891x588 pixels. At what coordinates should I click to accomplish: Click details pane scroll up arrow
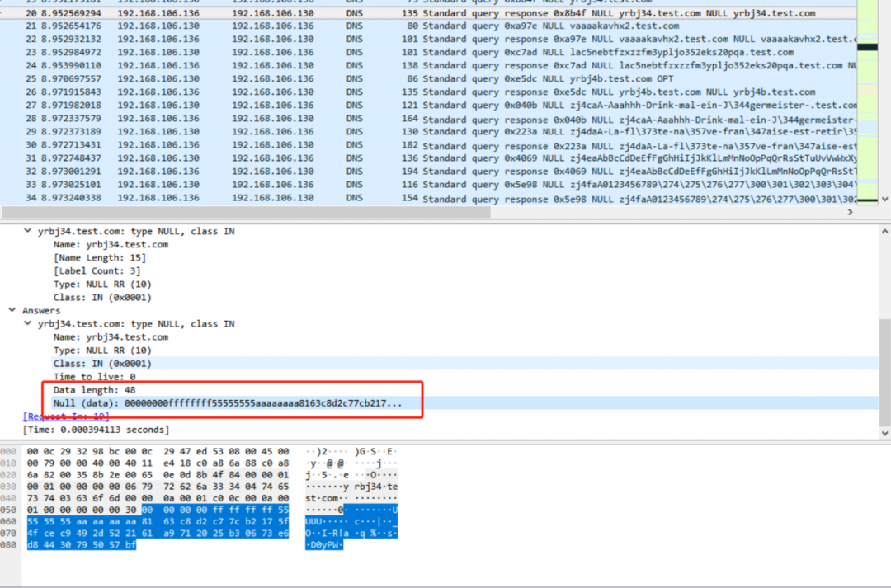click(884, 231)
